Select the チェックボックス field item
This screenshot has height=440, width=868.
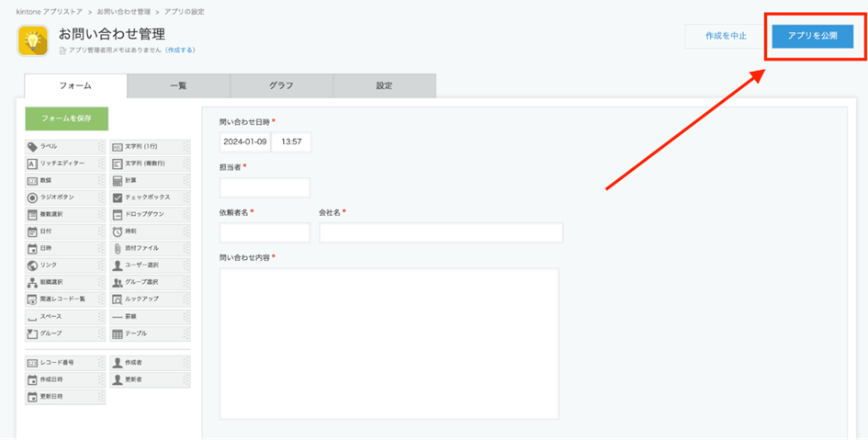point(149,197)
